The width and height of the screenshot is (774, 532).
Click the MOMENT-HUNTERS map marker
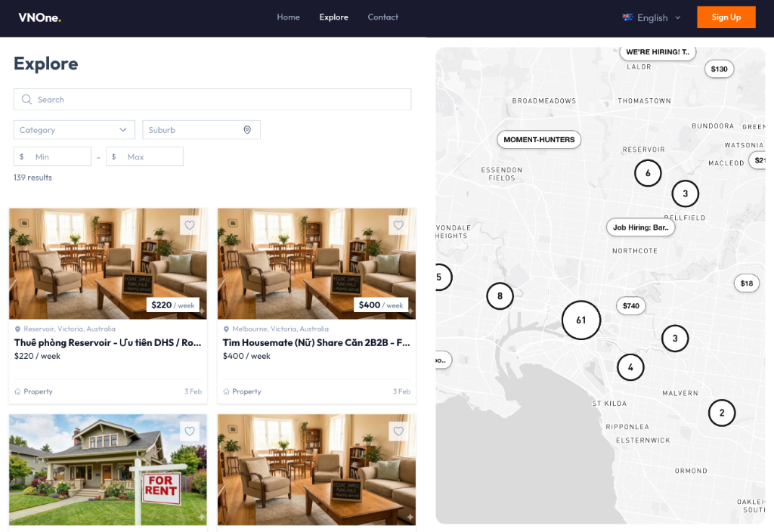539,140
